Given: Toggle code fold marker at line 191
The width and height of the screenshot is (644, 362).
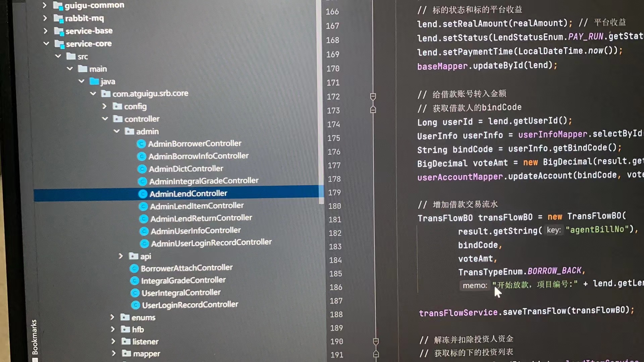Looking at the screenshot, I should (376, 354).
